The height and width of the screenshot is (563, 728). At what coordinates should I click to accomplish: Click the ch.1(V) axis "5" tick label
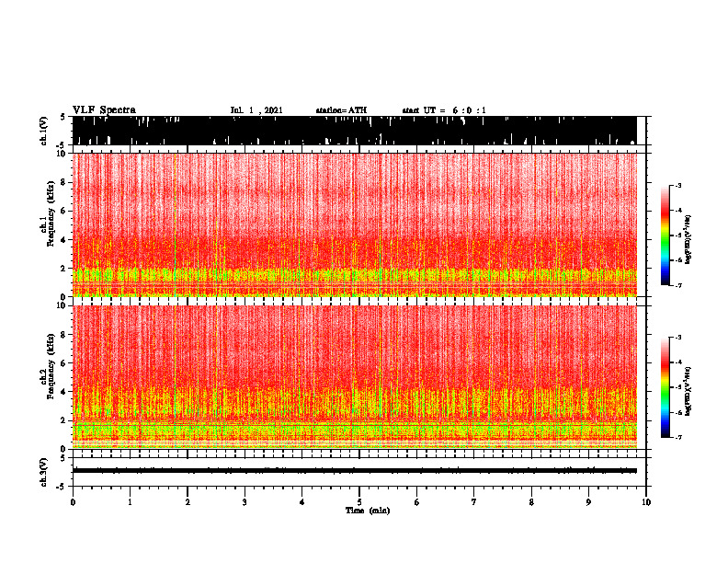tap(63, 117)
